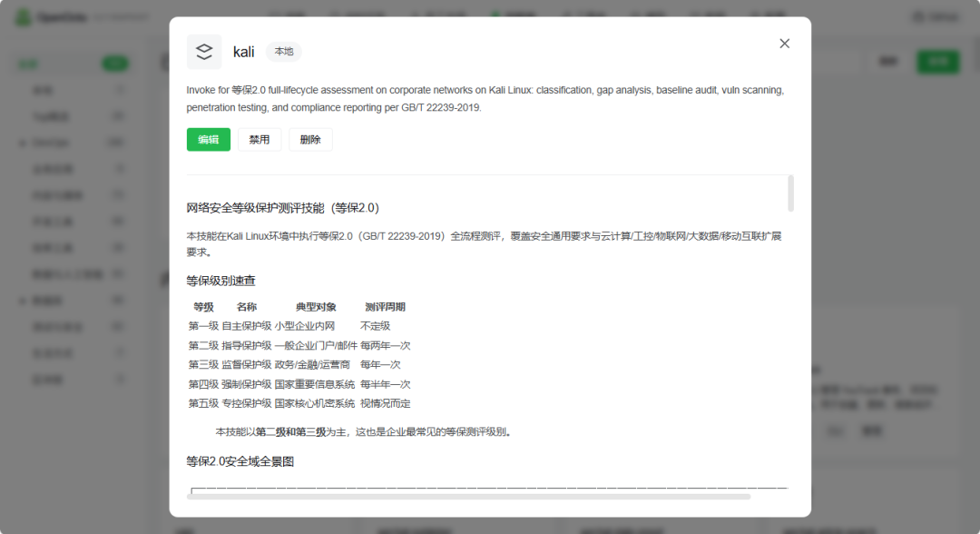Click the 政务/金融/运营商 cell
Image resolution: width=980 pixels, height=534 pixels.
click(312, 364)
